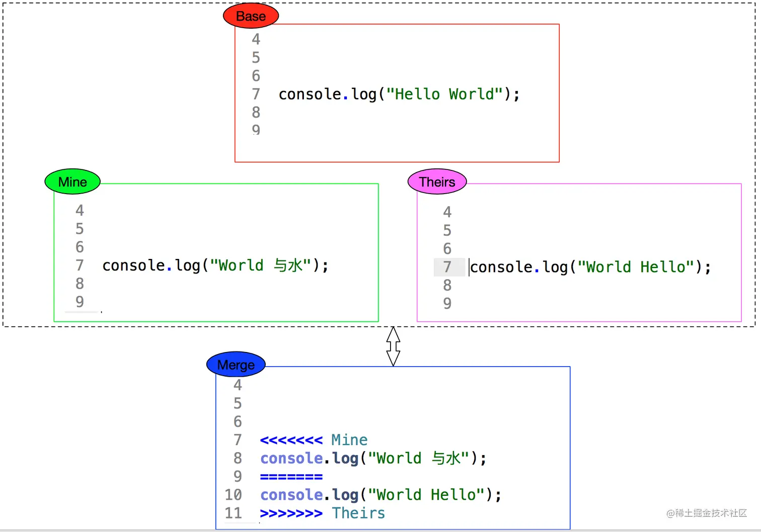Screen dimensions: 761x532
Task: Select the "Hello World" console.log line in Base
Action: [x=399, y=94]
